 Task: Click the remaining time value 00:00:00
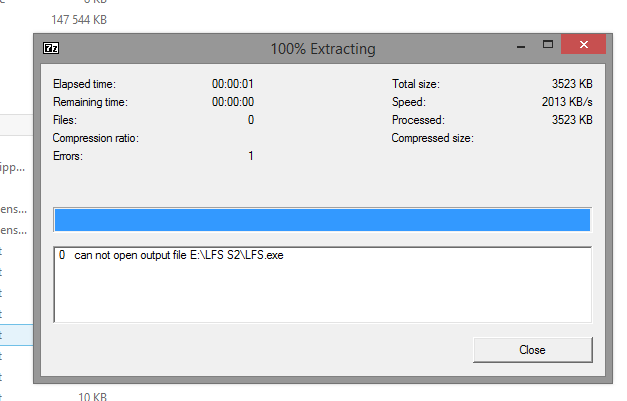(233, 102)
